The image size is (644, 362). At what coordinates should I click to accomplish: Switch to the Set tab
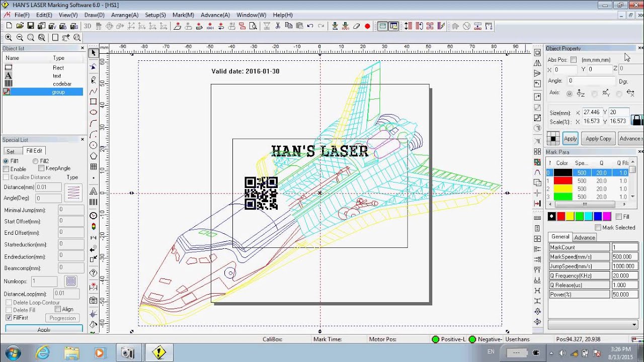11,151
